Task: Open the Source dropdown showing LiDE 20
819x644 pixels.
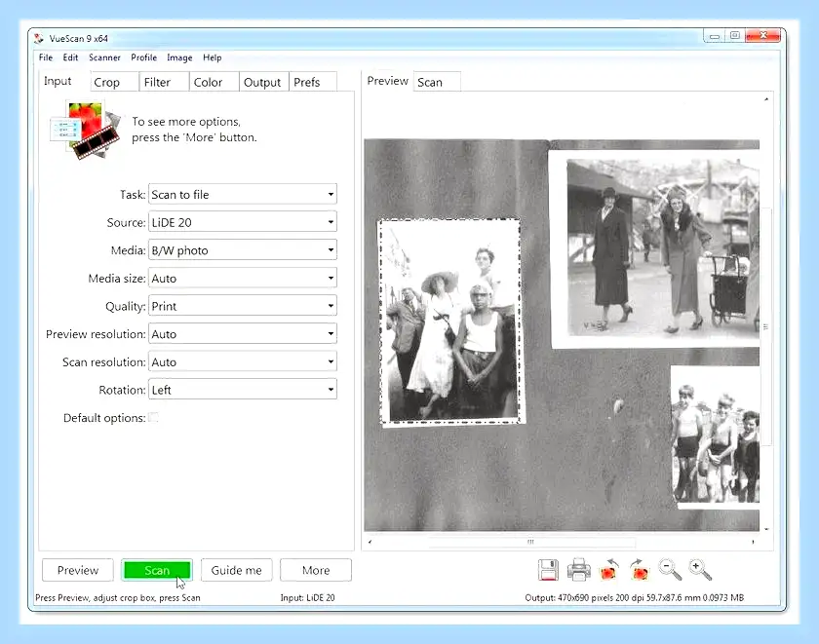Action: (243, 222)
